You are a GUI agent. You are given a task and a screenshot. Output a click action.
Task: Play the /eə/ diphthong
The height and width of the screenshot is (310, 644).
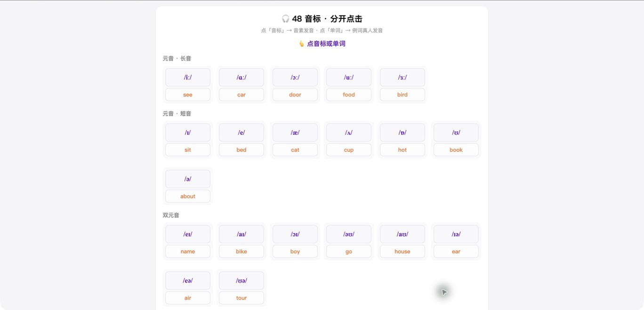188,280
